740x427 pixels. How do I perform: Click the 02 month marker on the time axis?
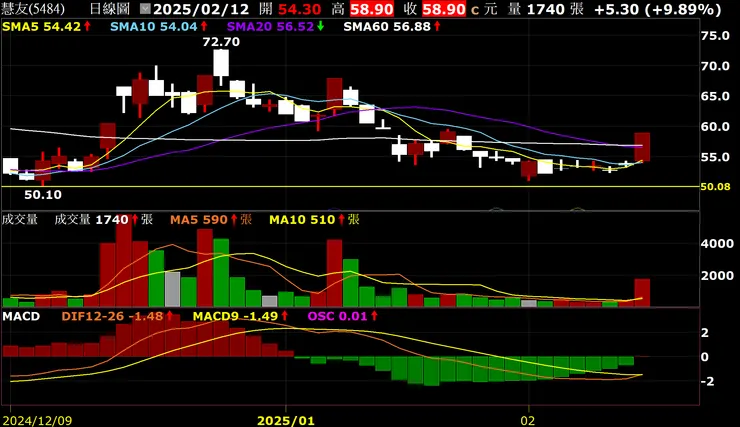coord(528,420)
